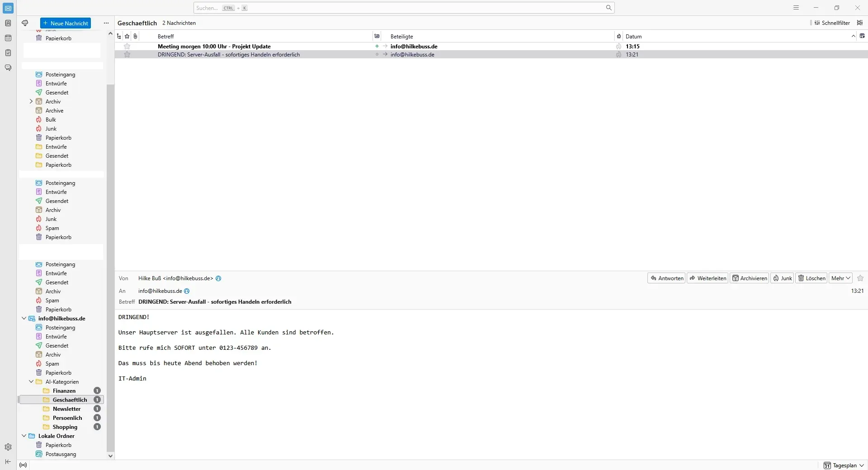Toggle junk status of DRINGEND message
Image resolution: width=868 pixels, height=470 pixels.
619,54
